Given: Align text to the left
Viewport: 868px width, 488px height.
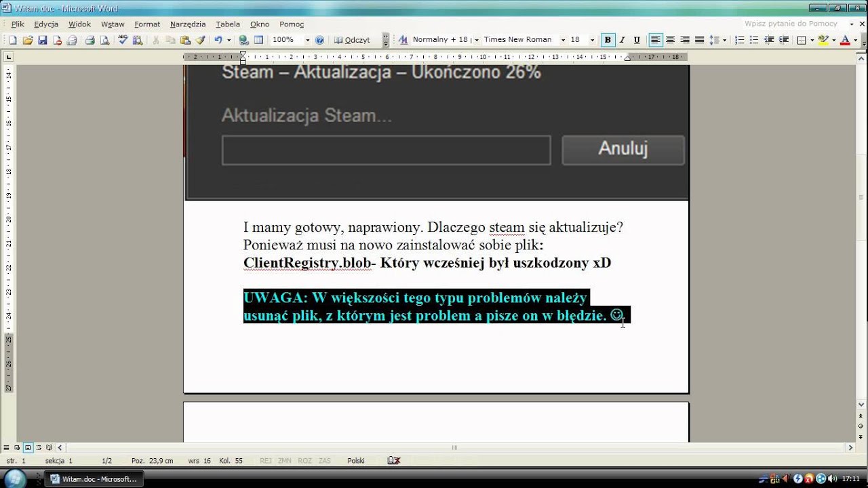Looking at the screenshot, I should click(x=655, y=40).
